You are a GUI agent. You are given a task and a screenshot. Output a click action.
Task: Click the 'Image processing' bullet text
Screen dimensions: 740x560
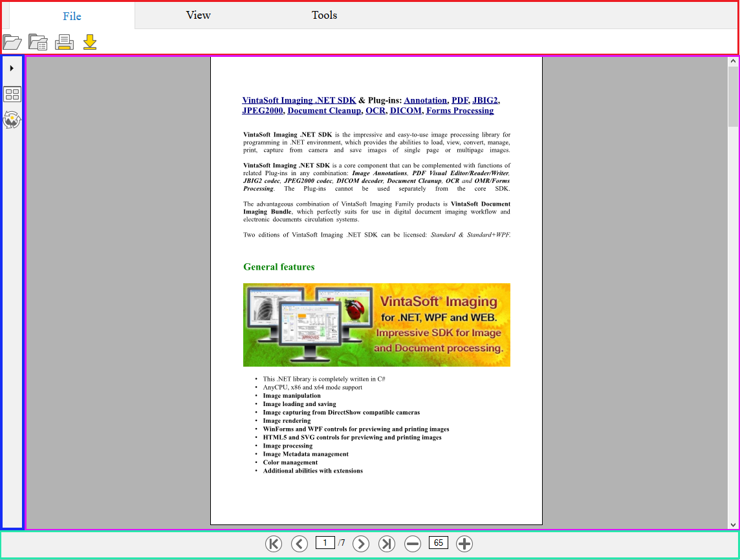point(288,446)
